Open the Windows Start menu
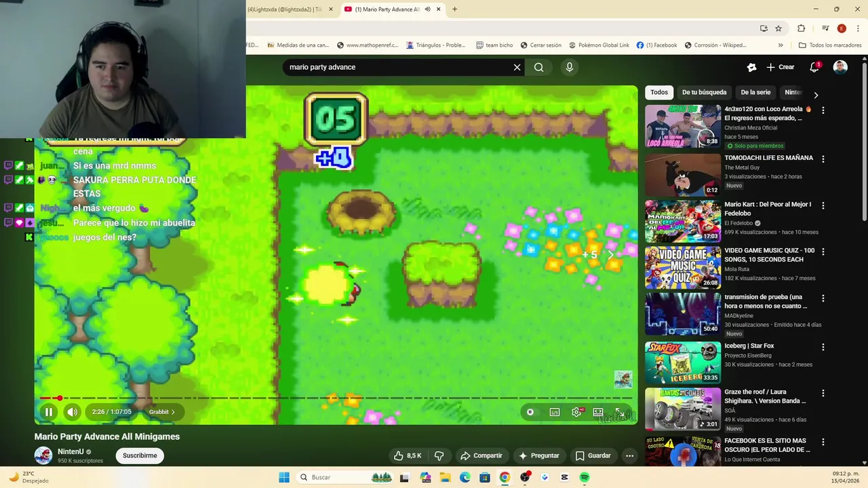 click(284, 477)
